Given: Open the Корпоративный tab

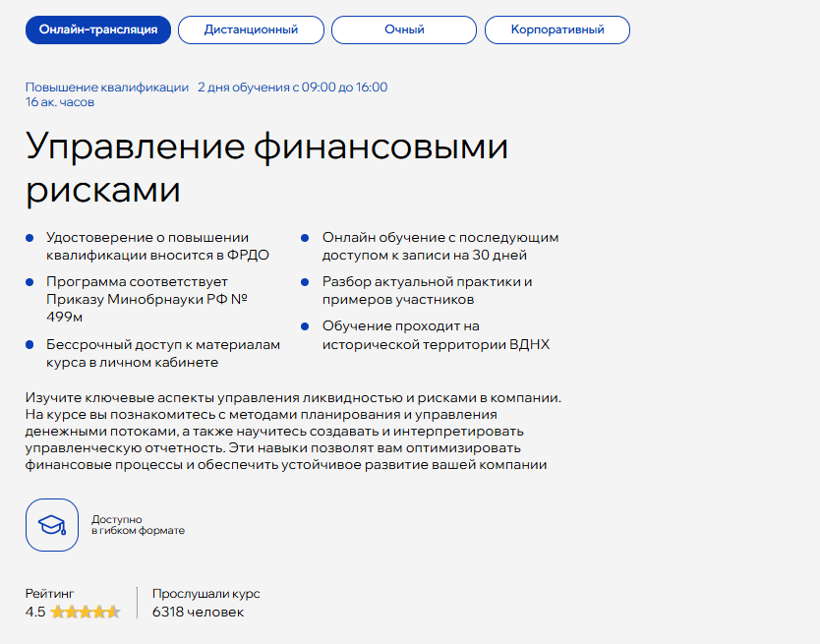Looking at the screenshot, I should pyautogui.click(x=556, y=29).
